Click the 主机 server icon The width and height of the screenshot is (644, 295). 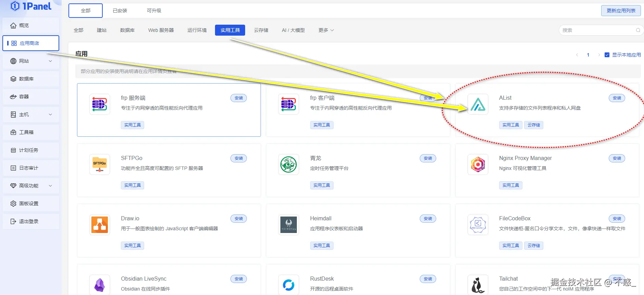[x=13, y=114]
